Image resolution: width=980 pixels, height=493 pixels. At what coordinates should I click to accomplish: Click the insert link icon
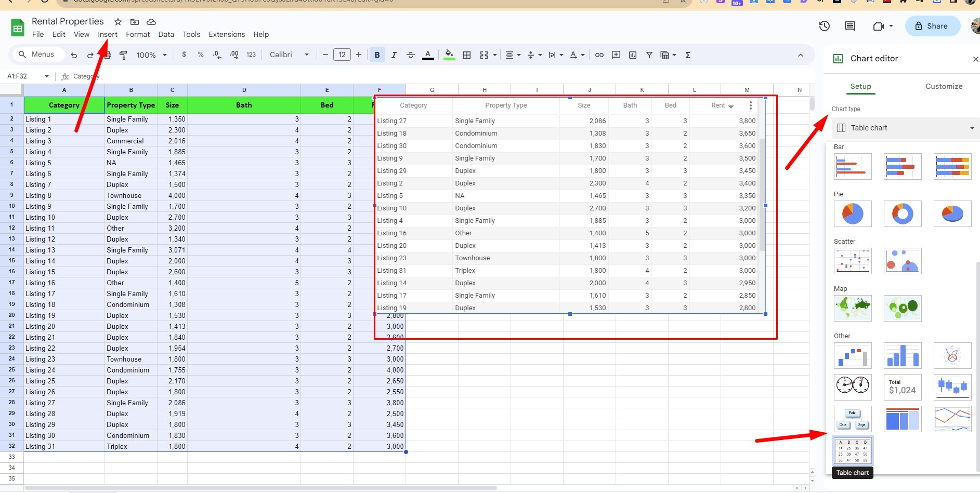point(599,55)
